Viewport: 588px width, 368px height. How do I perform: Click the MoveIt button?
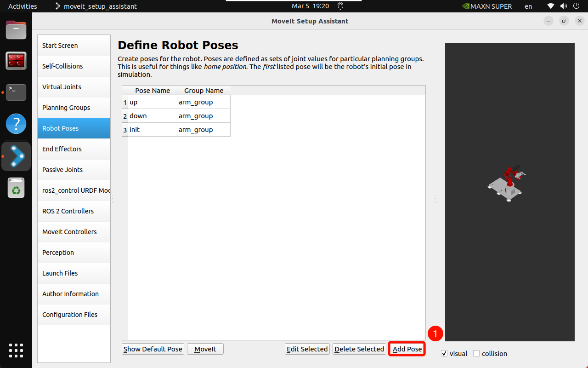[205, 349]
